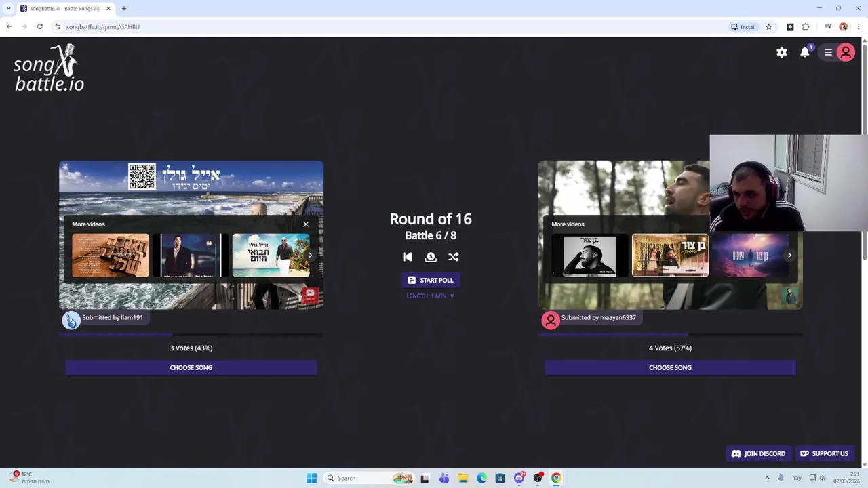Viewport: 868px width, 488px height.
Task: Choose the song submitted by liam191
Action: 191,367
